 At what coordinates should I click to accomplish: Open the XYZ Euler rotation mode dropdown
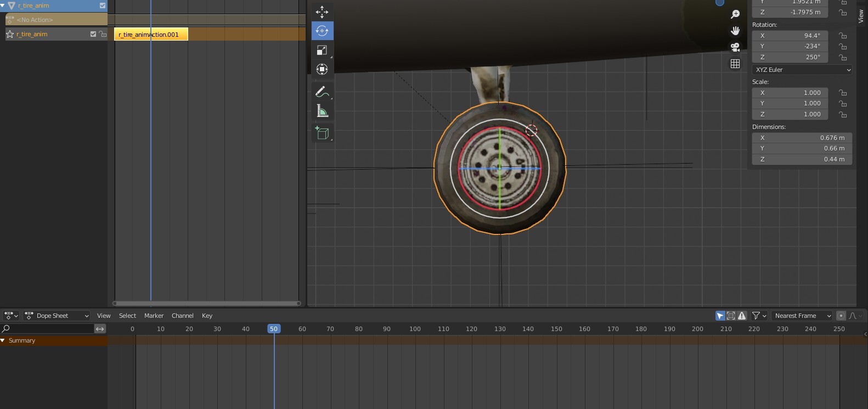[x=802, y=70]
